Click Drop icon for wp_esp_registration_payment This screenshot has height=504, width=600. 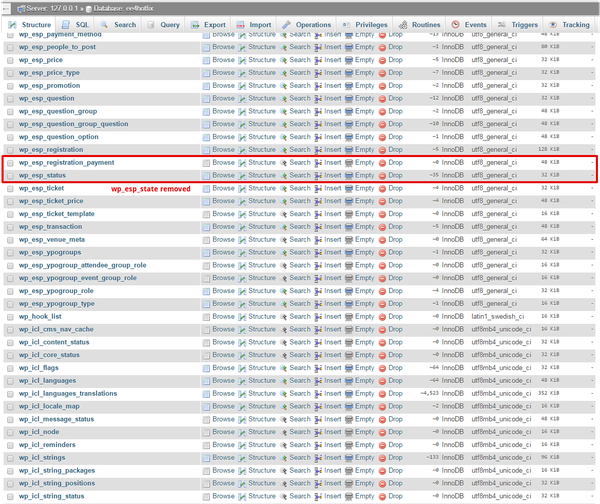382,163
